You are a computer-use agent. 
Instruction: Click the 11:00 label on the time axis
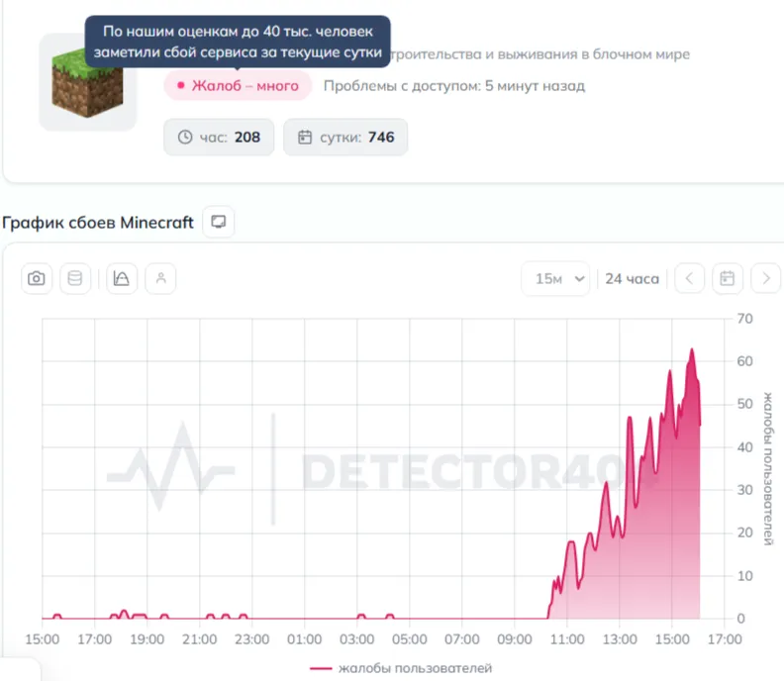coord(567,639)
